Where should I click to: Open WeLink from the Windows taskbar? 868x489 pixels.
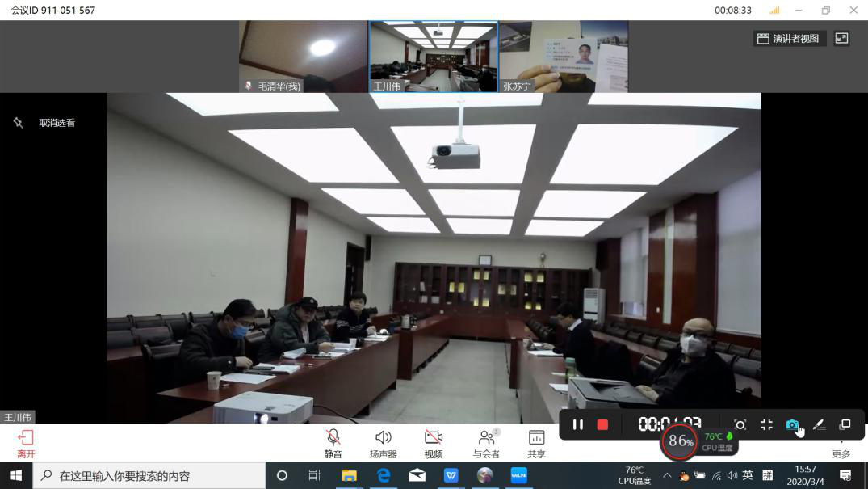point(518,475)
